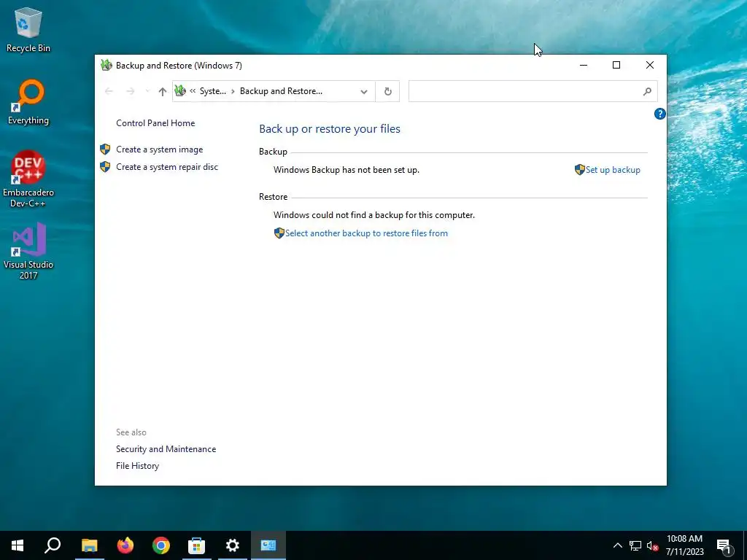The image size is (747, 560).
Task: Click Create a system image link
Action: point(160,149)
